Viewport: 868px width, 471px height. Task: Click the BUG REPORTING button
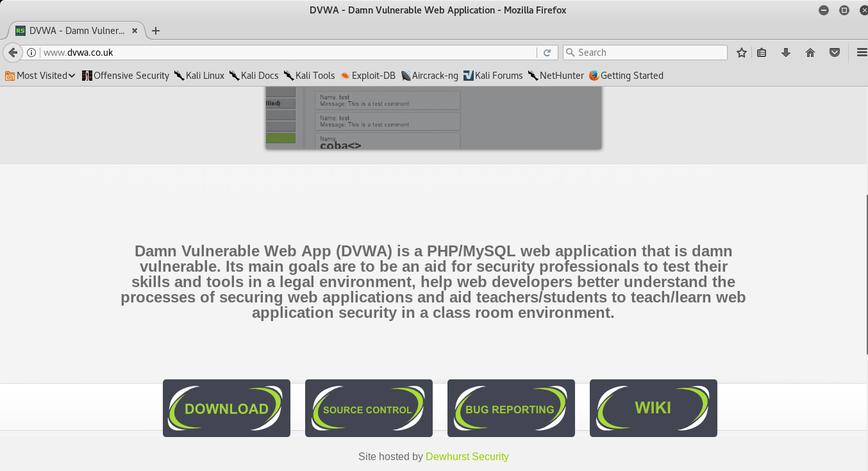[511, 408]
